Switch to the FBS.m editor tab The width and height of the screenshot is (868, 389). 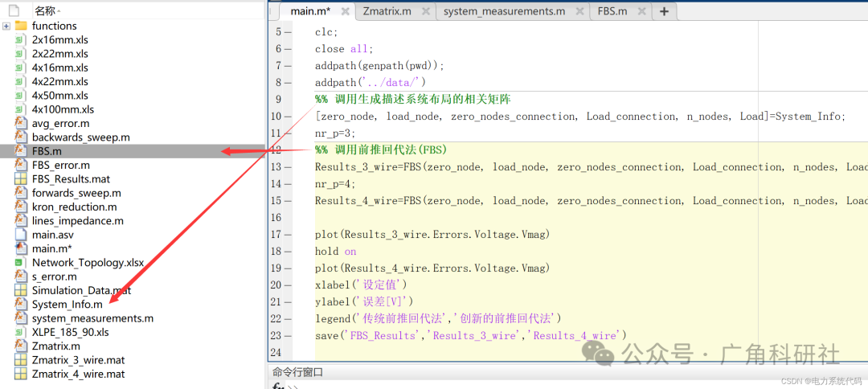612,11
